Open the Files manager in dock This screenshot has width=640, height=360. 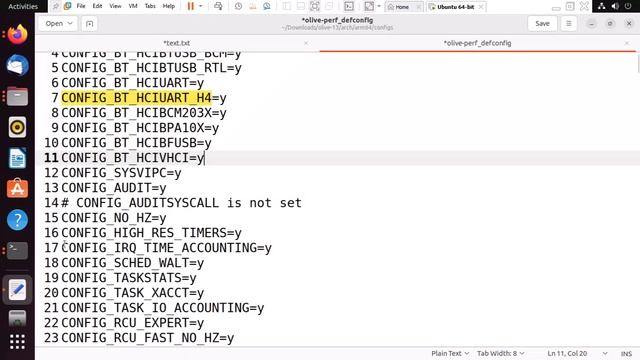tap(17, 96)
